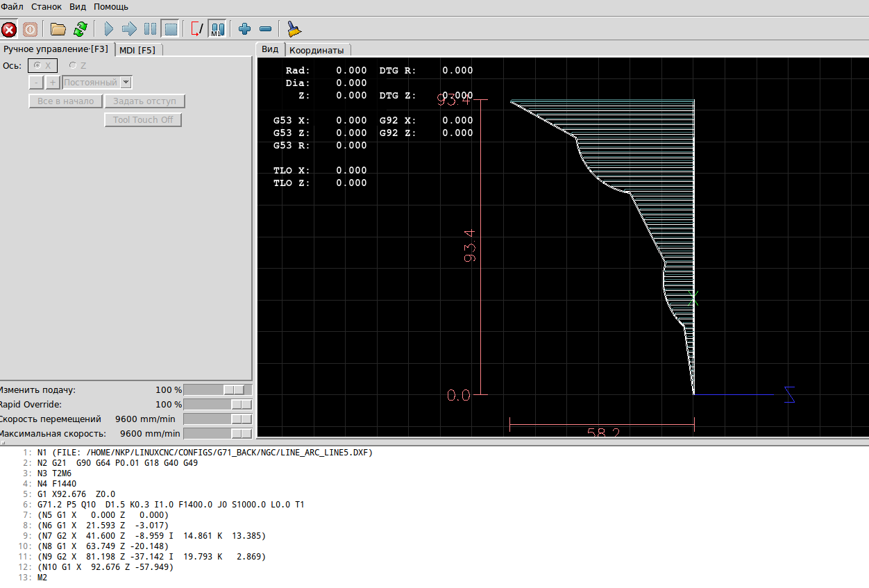Toggle block delete (skip lines with slash)
The width and height of the screenshot is (869, 588).
tap(196, 29)
